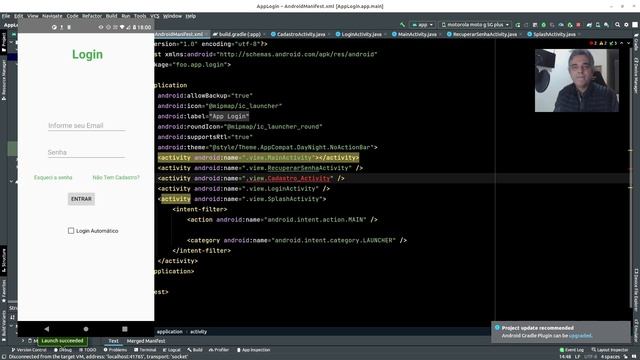The image size is (640, 360).
Task: Click the Profile app icon in toolbar
Action: coord(561,25)
